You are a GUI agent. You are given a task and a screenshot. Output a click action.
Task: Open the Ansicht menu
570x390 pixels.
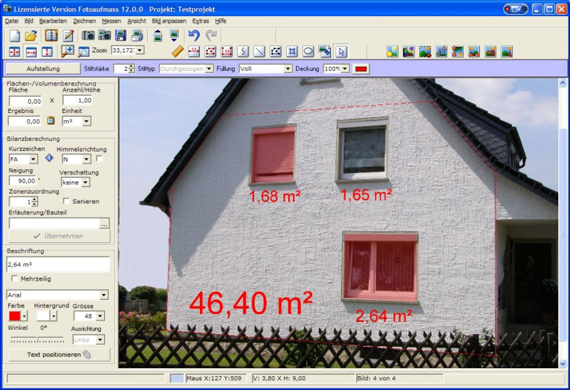pos(137,21)
